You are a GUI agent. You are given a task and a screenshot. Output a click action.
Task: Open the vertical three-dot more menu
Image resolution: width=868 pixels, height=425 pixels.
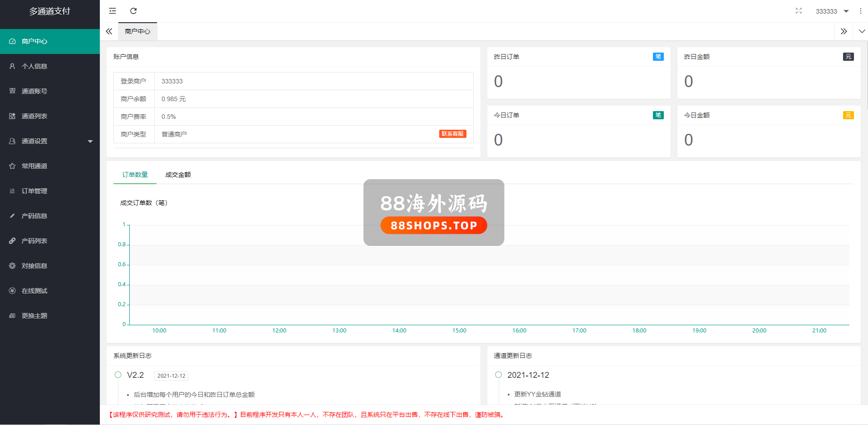pos(860,11)
